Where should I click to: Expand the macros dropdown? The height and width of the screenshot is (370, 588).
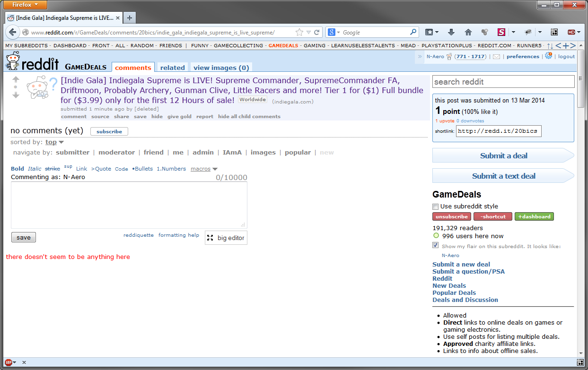point(204,169)
